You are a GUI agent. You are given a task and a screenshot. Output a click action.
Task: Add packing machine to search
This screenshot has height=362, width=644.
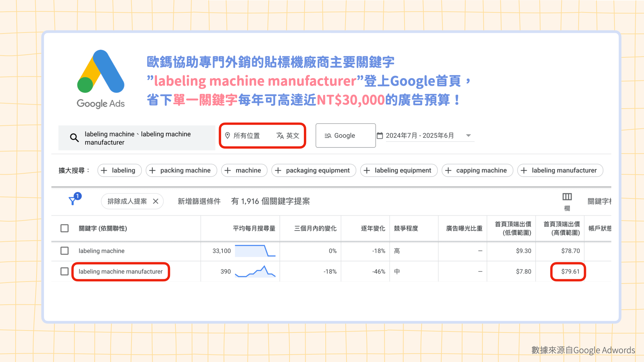[181, 170]
